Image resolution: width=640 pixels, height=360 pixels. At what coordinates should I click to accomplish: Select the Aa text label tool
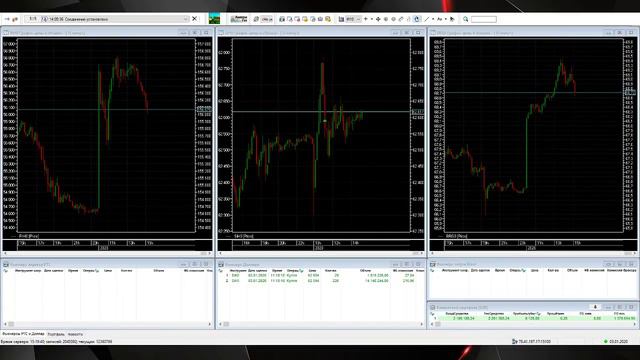click(440, 19)
